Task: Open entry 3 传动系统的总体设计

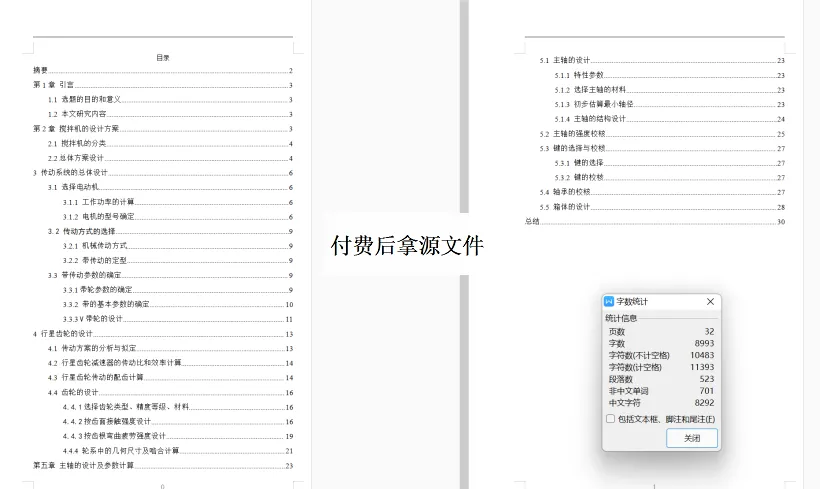Action: [163, 173]
